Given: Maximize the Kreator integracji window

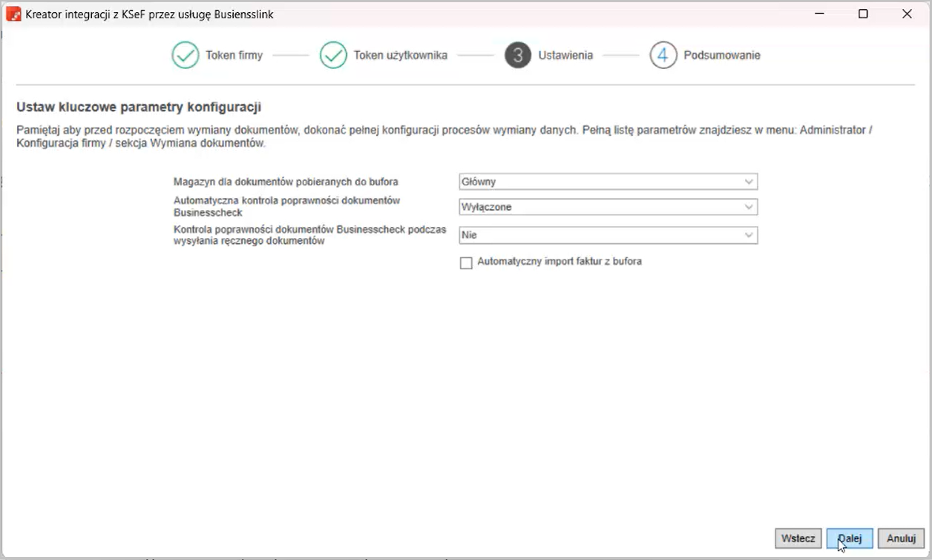Looking at the screenshot, I should click(863, 14).
